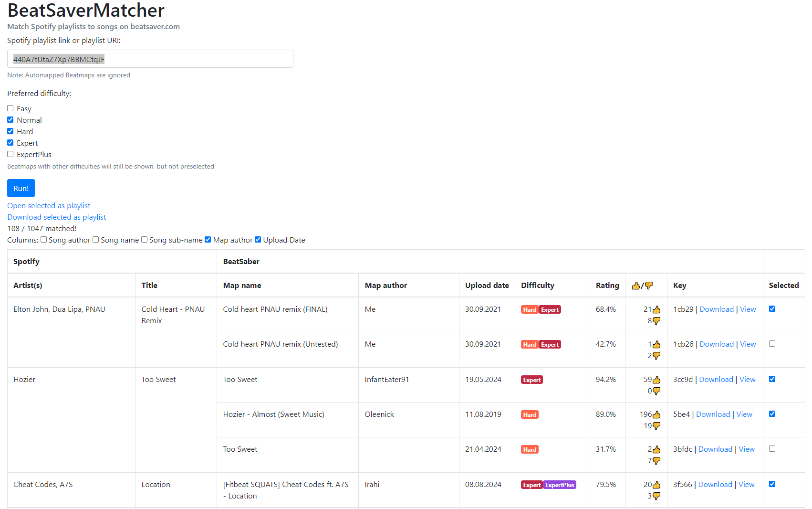Click the thumbs-down icon in the ratings column header
This screenshot has width=812, height=509.
649,286
